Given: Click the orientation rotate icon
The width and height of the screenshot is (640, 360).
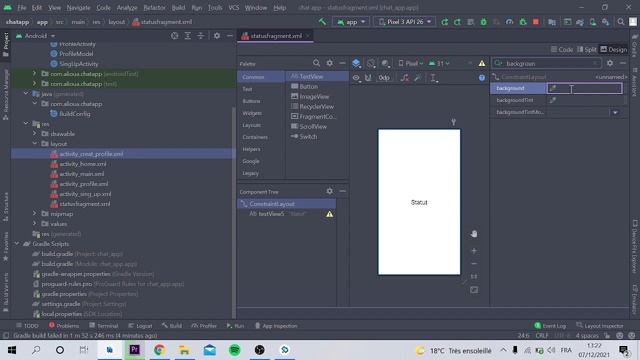Looking at the screenshot, I should coord(371,63).
